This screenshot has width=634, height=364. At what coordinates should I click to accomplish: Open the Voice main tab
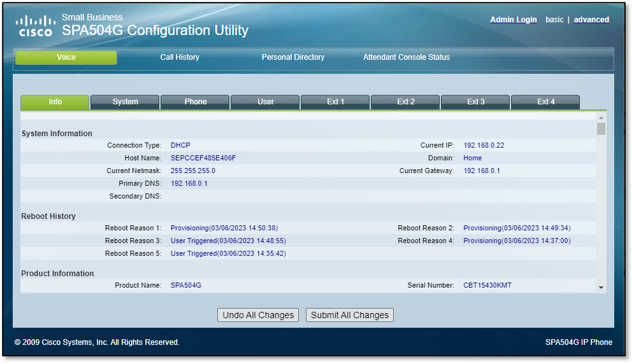[x=66, y=57]
